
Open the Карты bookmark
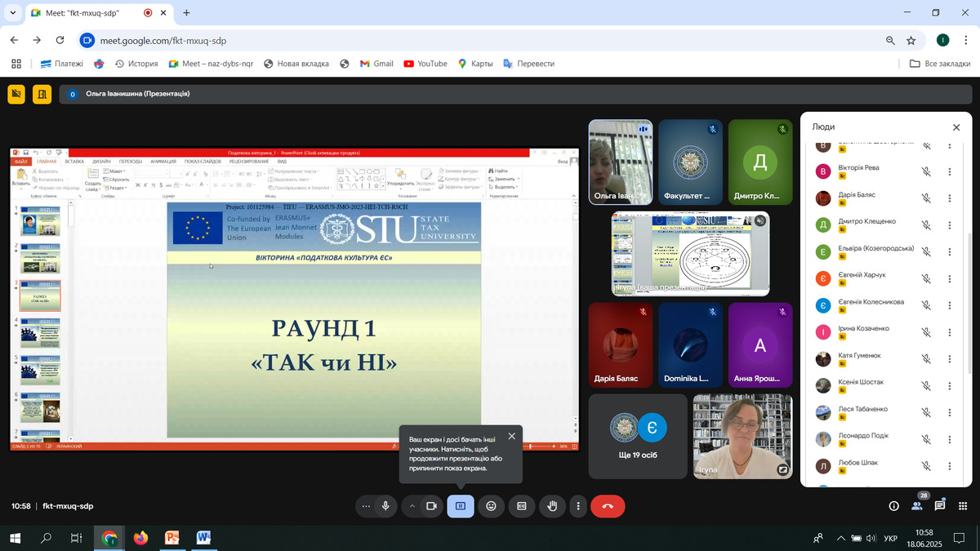click(x=474, y=64)
